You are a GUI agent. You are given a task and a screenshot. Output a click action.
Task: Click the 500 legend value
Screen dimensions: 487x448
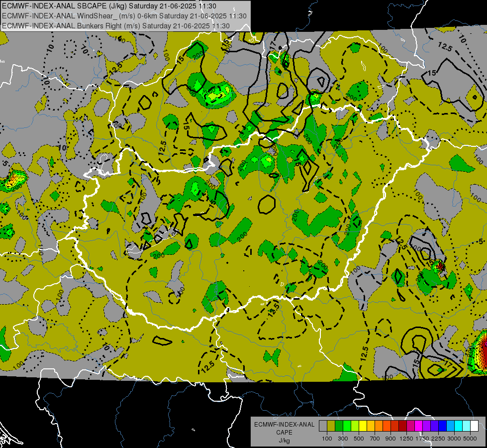point(359,439)
